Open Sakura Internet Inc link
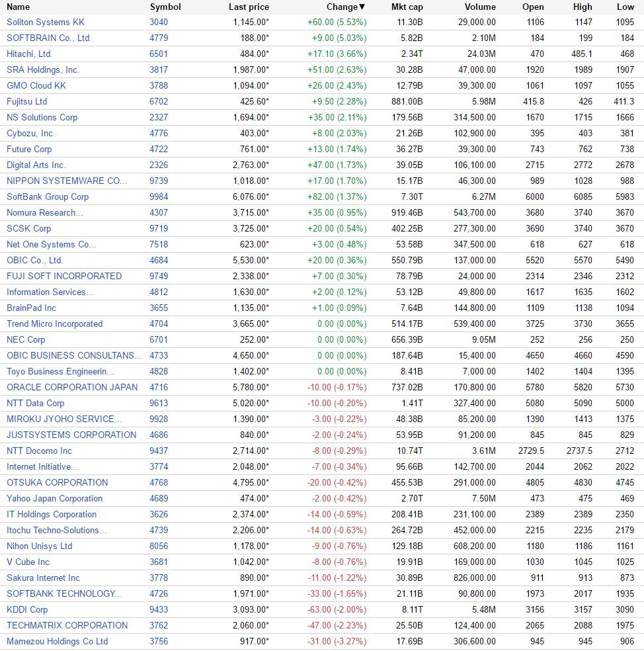Screen dimensions: 644x651 43,578
